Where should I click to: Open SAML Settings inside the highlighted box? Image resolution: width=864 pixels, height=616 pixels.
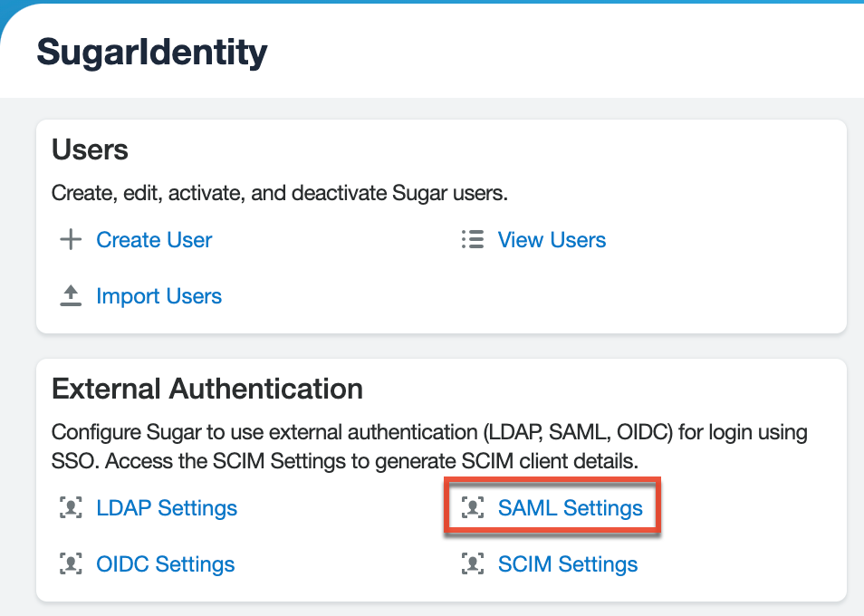571,508
